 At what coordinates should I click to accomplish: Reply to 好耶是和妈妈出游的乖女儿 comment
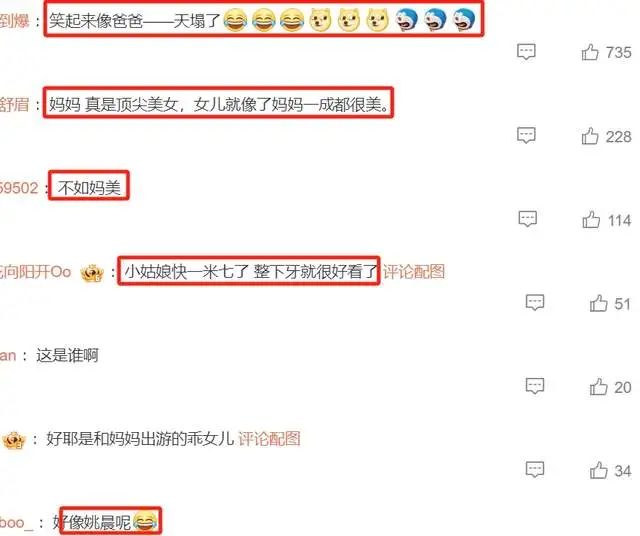[x=535, y=470]
